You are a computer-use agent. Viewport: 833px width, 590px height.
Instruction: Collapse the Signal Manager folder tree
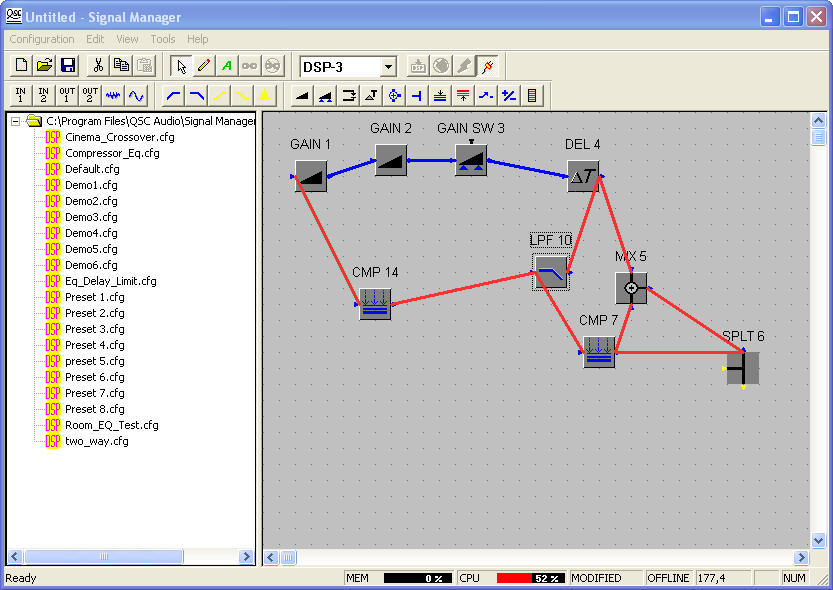point(15,122)
